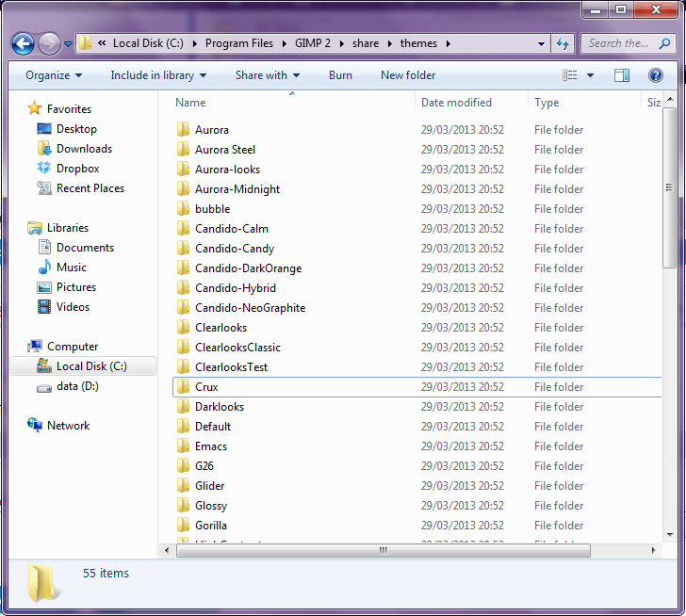This screenshot has height=616, width=686.
Task: Open the view options dropdown arrow
Action: [591, 75]
